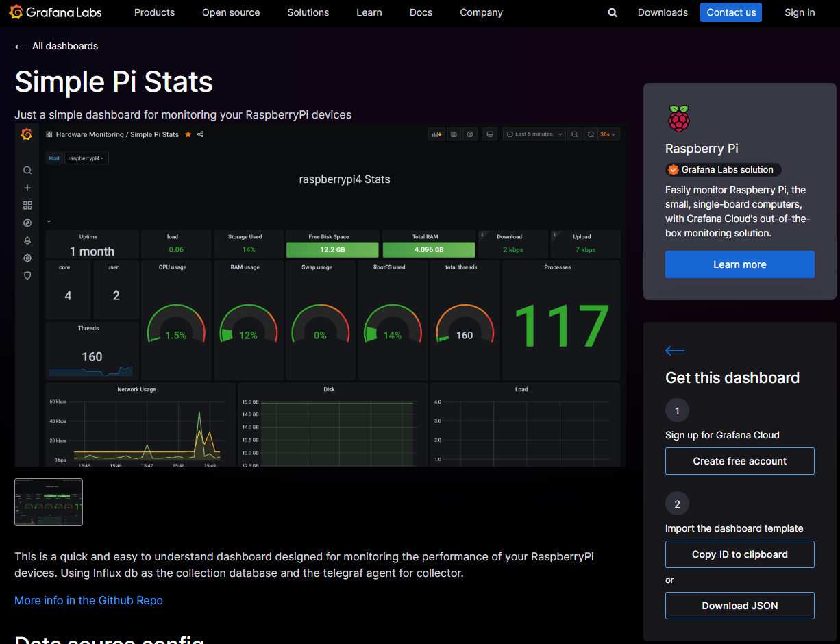Screen dimensions: 840x644
Task: Click the Raspberry Pi logo icon
Action: (x=678, y=118)
